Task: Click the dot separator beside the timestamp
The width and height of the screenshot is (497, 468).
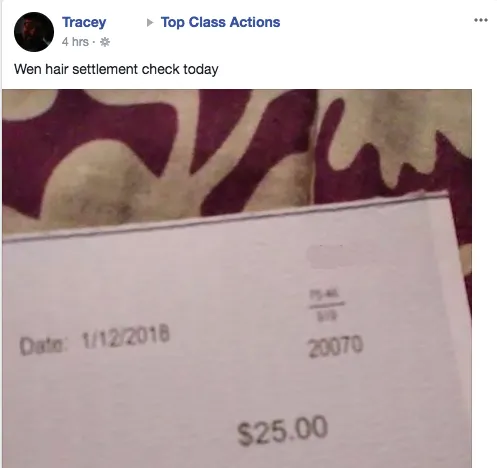Action: tap(94, 42)
